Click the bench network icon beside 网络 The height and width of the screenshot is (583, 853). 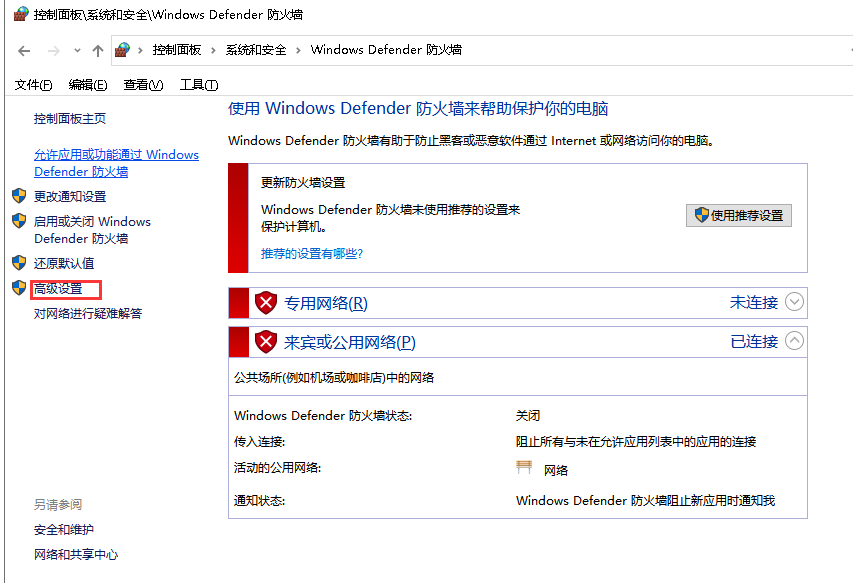pos(524,468)
